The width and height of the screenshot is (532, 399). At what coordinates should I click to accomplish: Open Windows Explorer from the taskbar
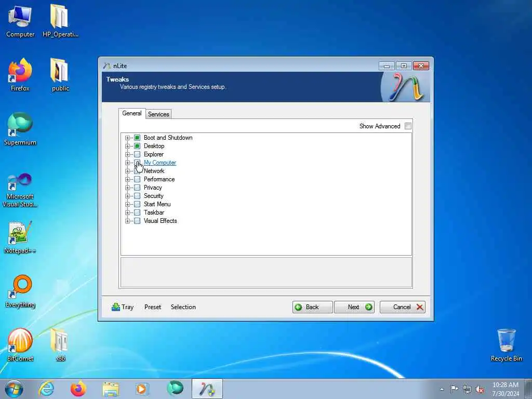coord(111,389)
